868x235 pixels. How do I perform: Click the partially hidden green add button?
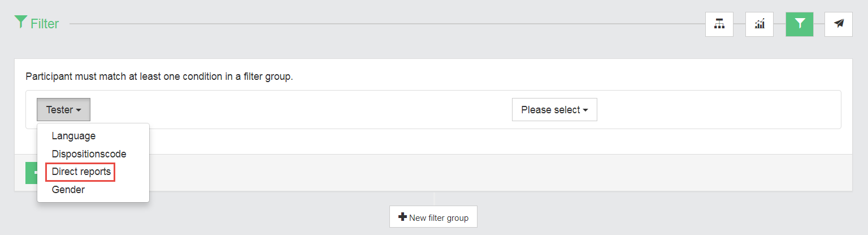pyautogui.click(x=31, y=173)
